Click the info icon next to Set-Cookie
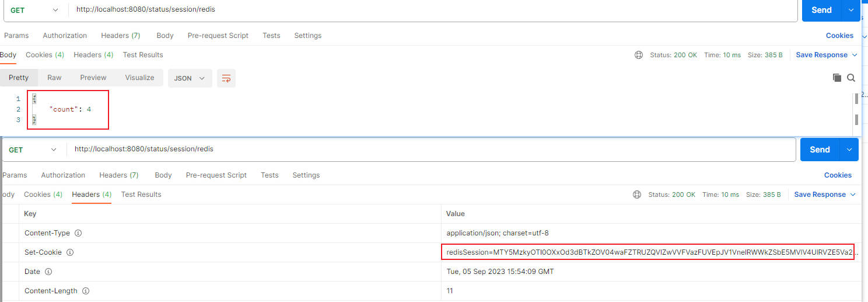 70,252
